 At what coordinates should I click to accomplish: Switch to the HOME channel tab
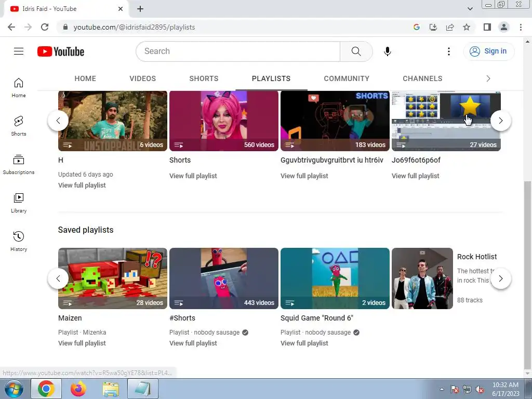point(85,79)
